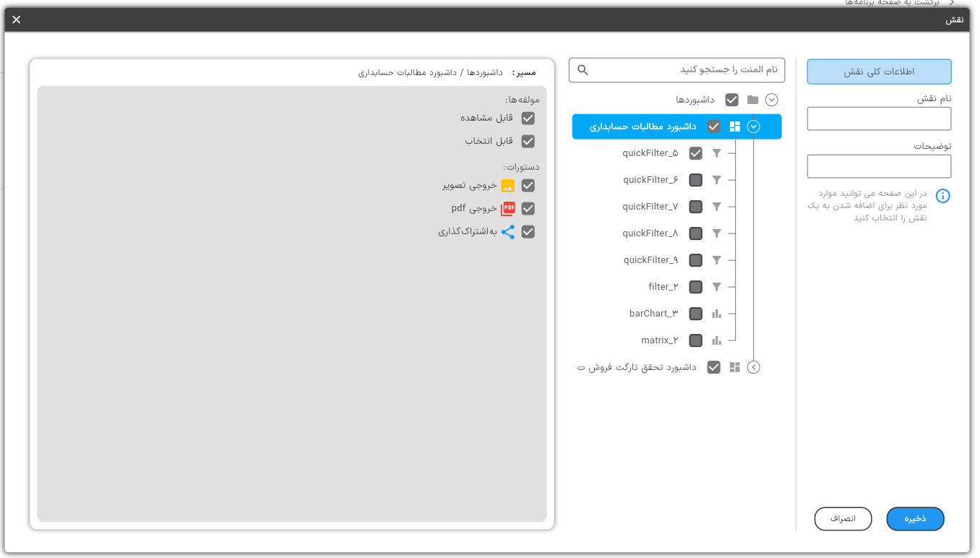Select the barChart_۳ tree row
980x558 pixels.
[x=654, y=314]
